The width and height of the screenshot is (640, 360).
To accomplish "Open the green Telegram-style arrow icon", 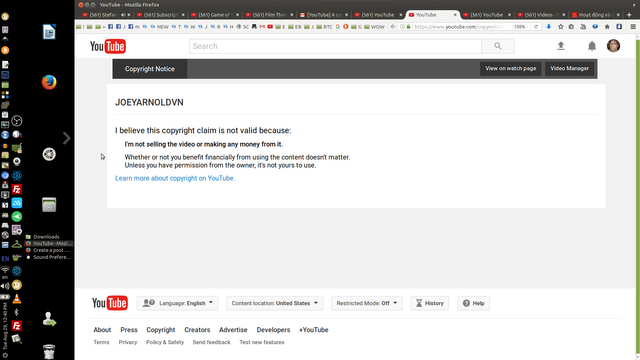I will [x=17, y=217].
